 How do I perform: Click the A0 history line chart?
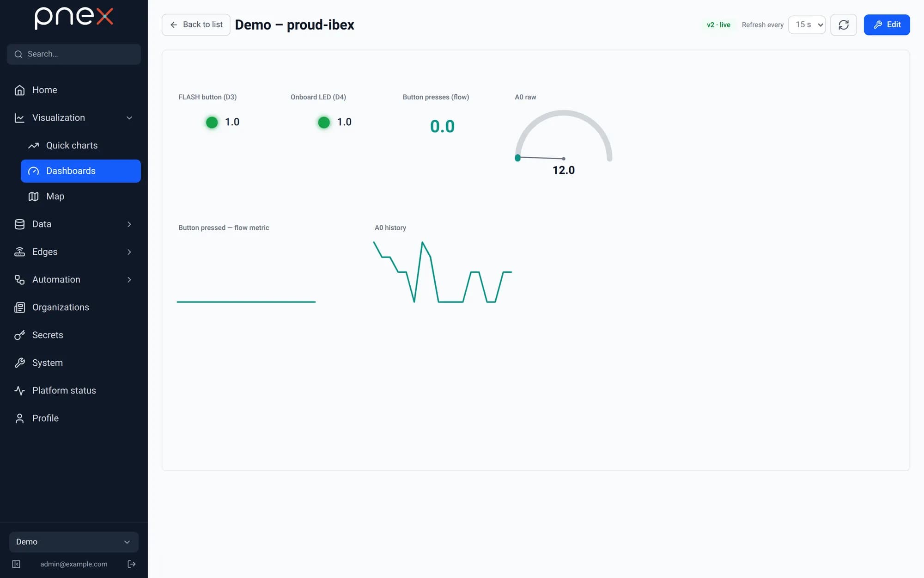pyautogui.click(x=443, y=272)
